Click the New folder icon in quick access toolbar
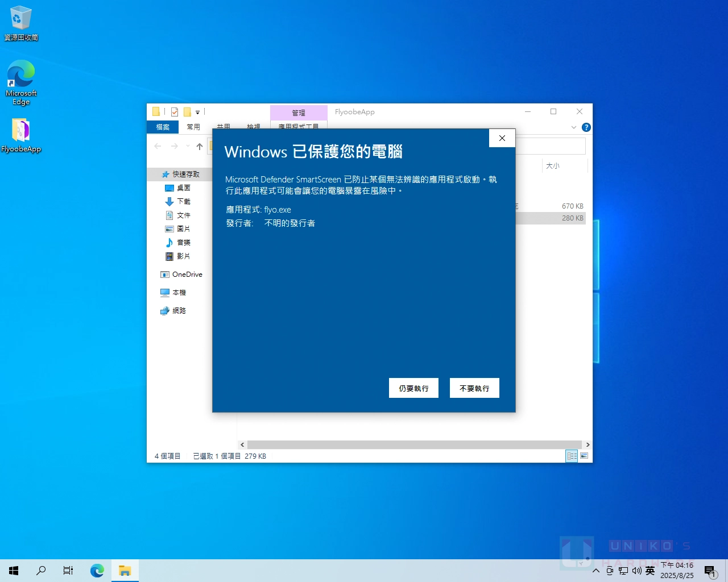This screenshot has height=582, width=728. point(187,112)
